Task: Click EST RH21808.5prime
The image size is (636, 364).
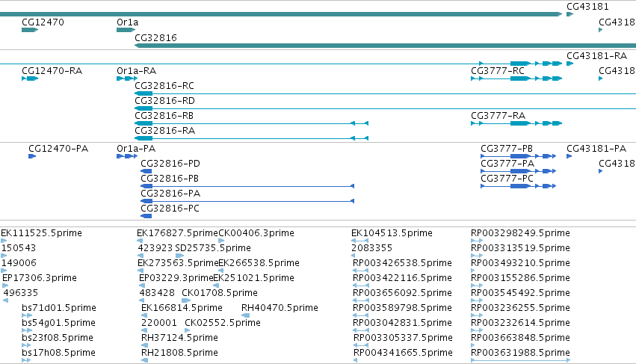Action: (x=179, y=353)
